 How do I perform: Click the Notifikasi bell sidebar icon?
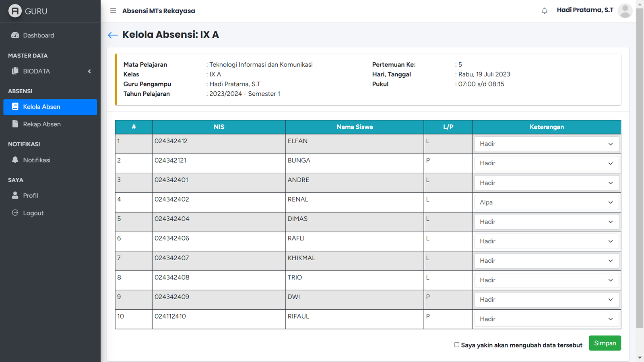15,160
